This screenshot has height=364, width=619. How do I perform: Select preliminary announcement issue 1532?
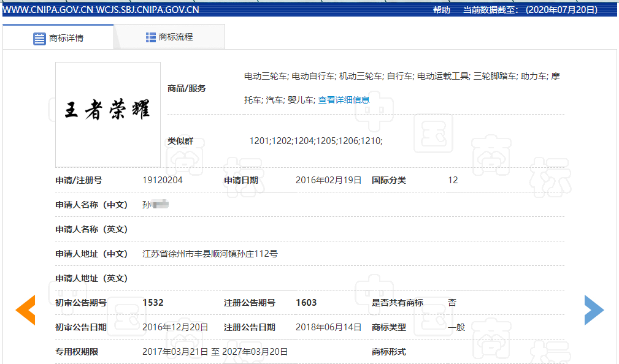153,303
